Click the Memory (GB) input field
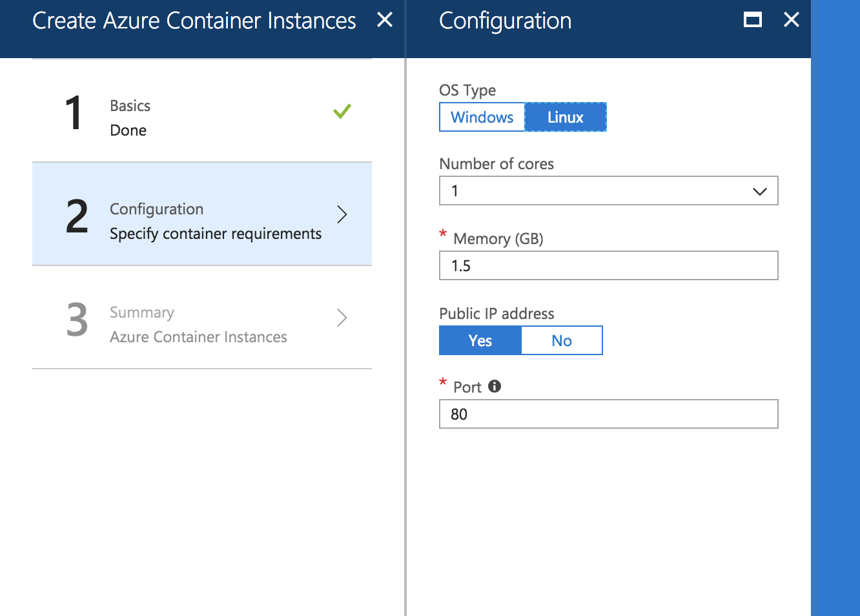Viewport: 860px width, 616px height. point(608,265)
